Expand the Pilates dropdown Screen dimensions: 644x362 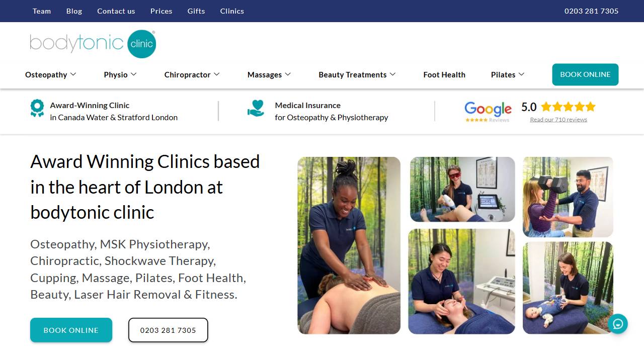coord(508,74)
